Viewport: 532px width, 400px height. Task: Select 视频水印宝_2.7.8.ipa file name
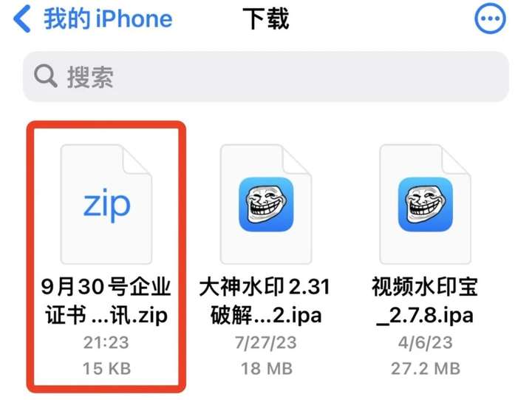tap(425, 301)
